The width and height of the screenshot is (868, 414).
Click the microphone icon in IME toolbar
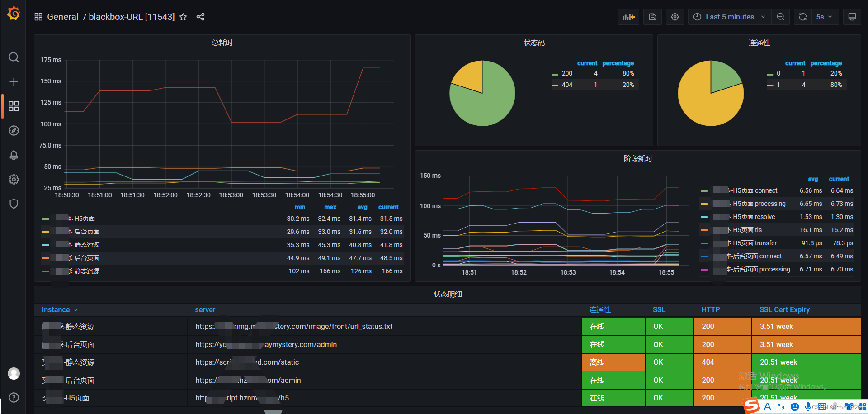(808, 407)
